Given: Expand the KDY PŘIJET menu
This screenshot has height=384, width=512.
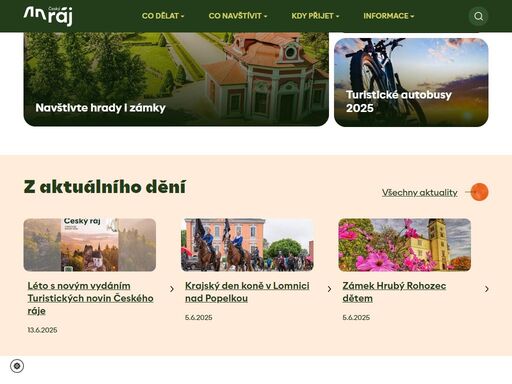Looking at the screenshot, I should (x=315, y=16).
